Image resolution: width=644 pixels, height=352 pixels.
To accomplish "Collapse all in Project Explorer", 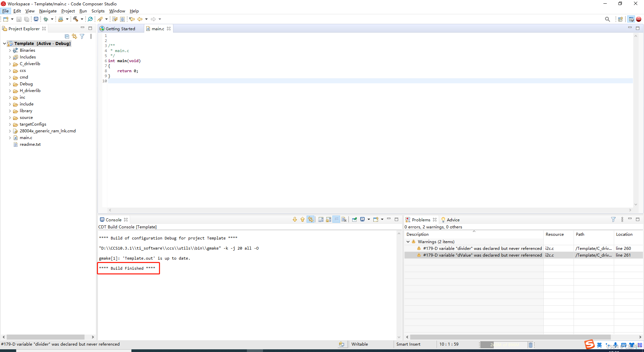I will [x=67, y=36].
